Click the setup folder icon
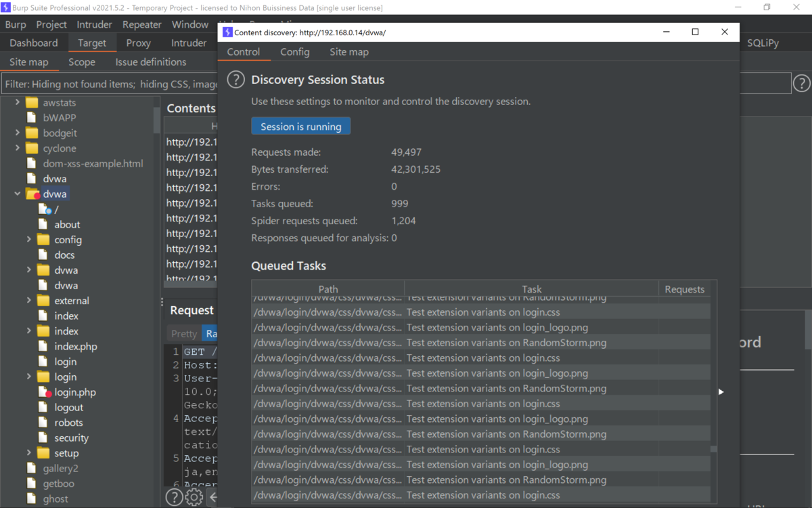812x508 pixels. click(x=43, y=453)
